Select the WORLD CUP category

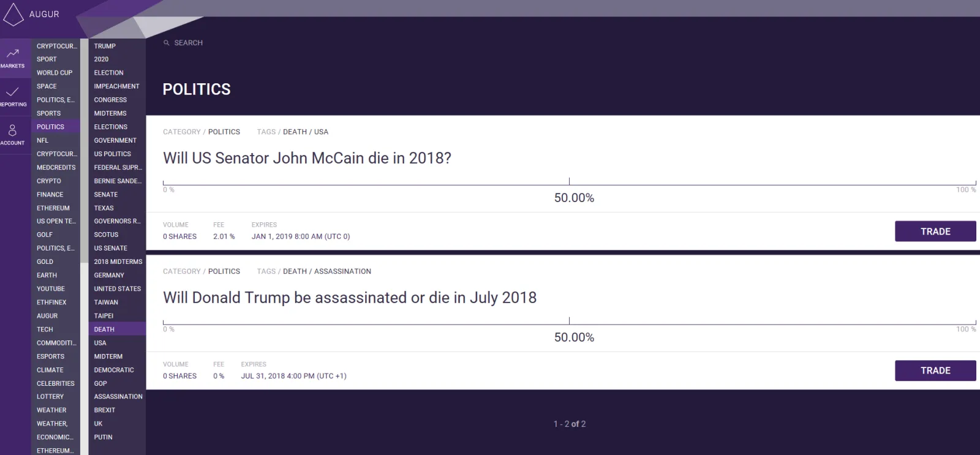click(x=55, y=72)
